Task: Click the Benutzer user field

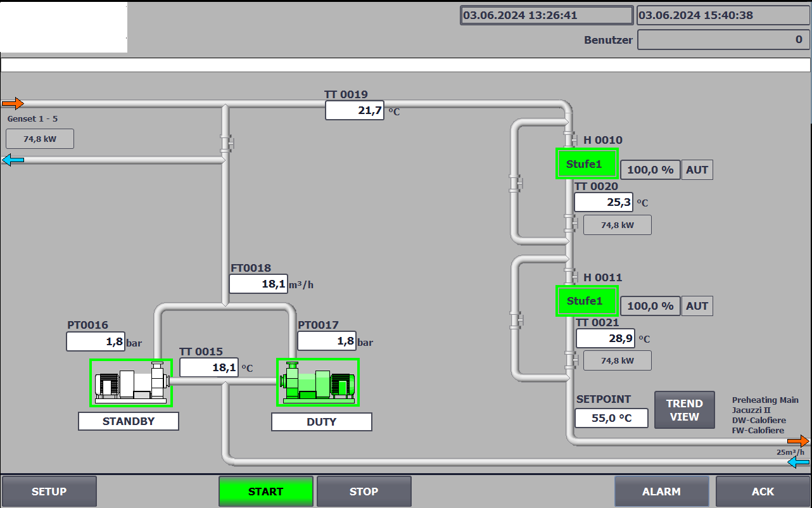Action: (x=723, y=39)
